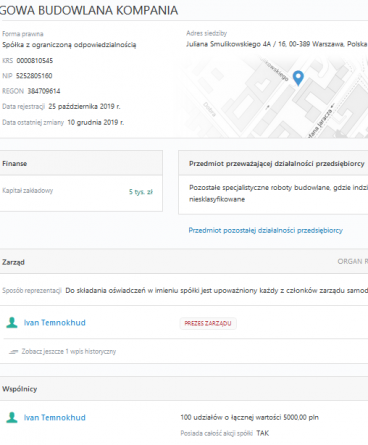Screen dimensions: 368x445
Task: Click the address map thumbnail
Action: pos(277,97)
